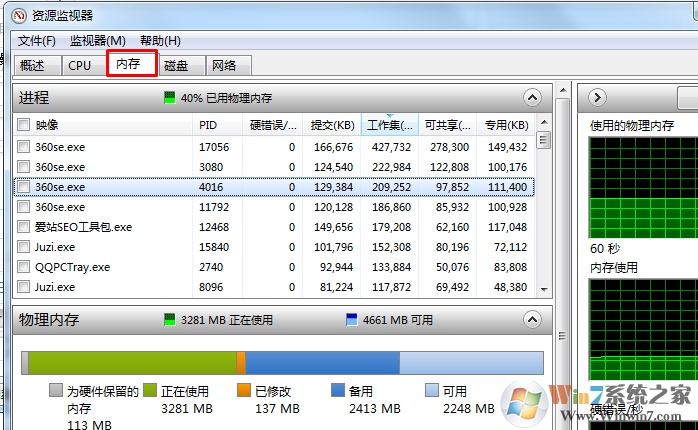Open the 文件(F) menu
The width and height of the screenshot is (698, 430).
(x=37, y=41)
